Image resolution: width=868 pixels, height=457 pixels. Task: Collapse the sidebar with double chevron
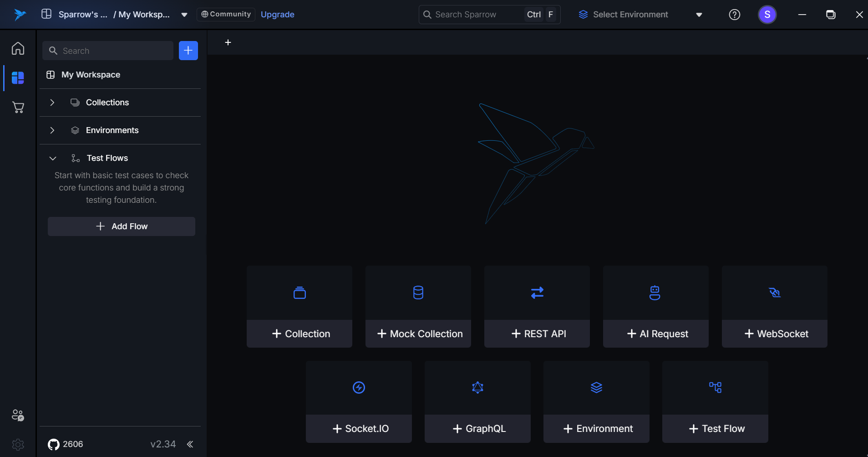[190, 444]
